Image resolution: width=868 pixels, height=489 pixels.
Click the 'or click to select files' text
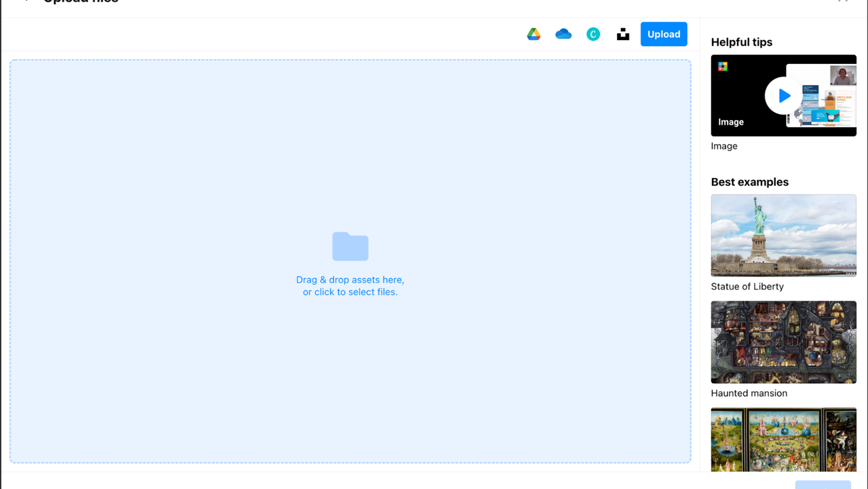350,292
